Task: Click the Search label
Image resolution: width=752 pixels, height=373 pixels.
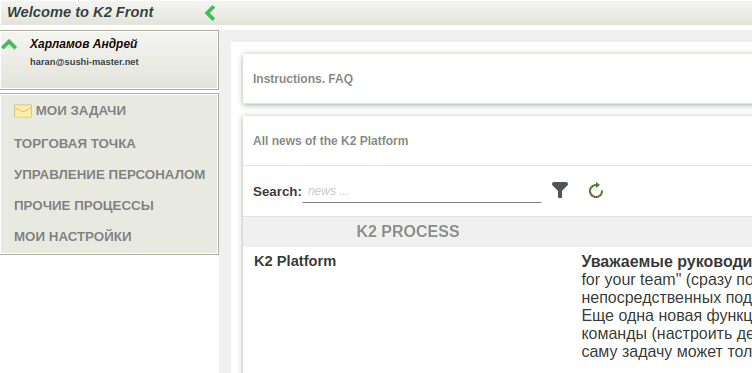Action: coord(277,192)
